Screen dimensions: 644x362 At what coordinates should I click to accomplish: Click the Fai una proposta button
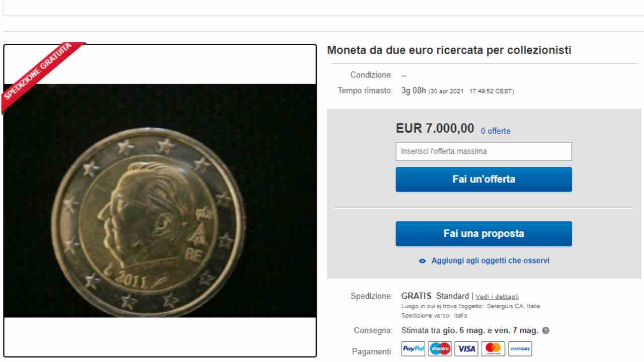coord(484,234)
